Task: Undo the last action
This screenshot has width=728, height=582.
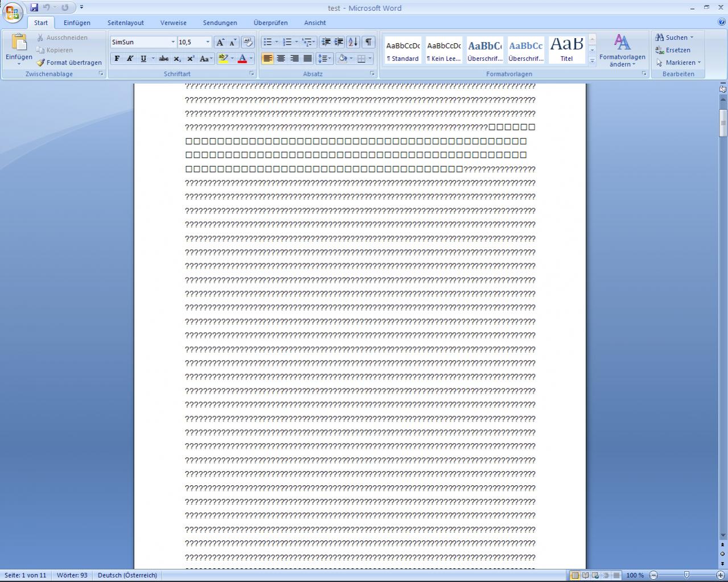Action: click(x=47, y=7)
